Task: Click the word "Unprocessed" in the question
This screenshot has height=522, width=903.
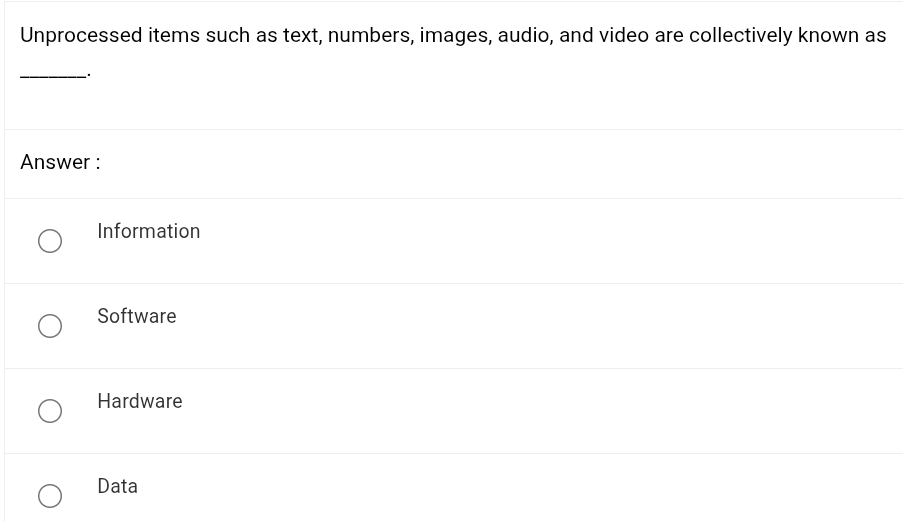Action: [x=81, y=35]
